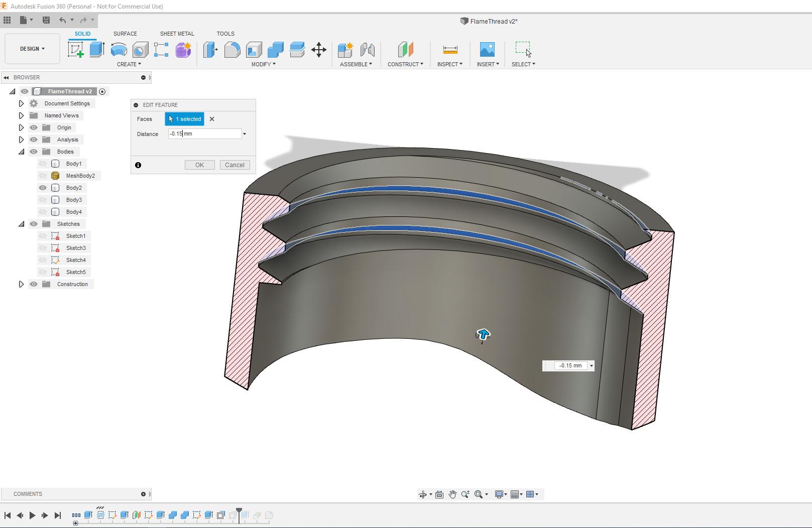Select the Revolve tool icon

119,50
